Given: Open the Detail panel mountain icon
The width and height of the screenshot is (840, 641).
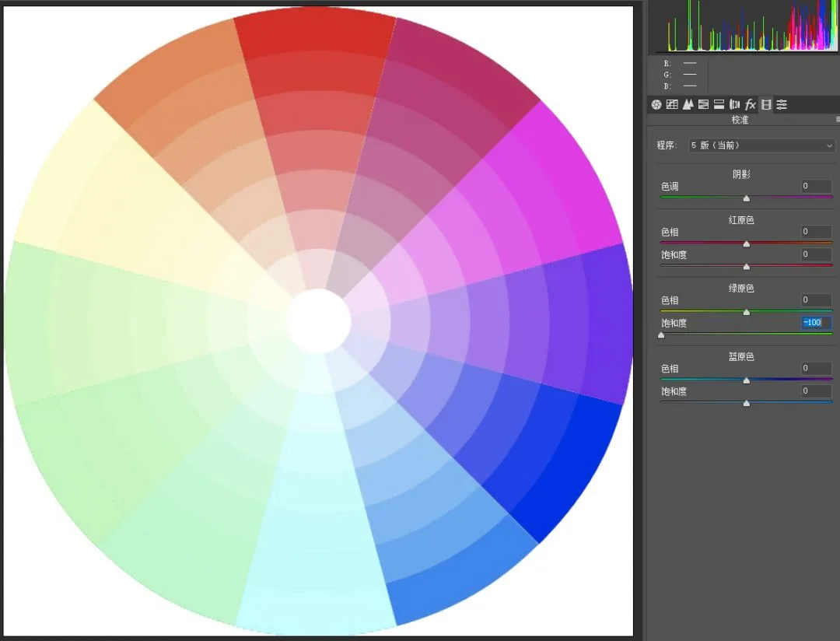Looking at the screenshot, I should (688, 104).
